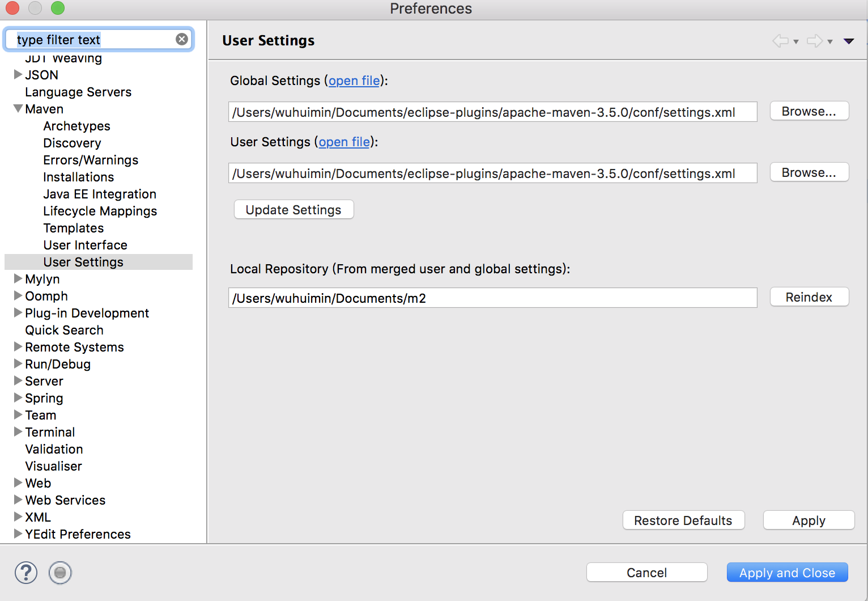Expand the JSON tree node
Screen dimensions: 868x601
(18, 74)
